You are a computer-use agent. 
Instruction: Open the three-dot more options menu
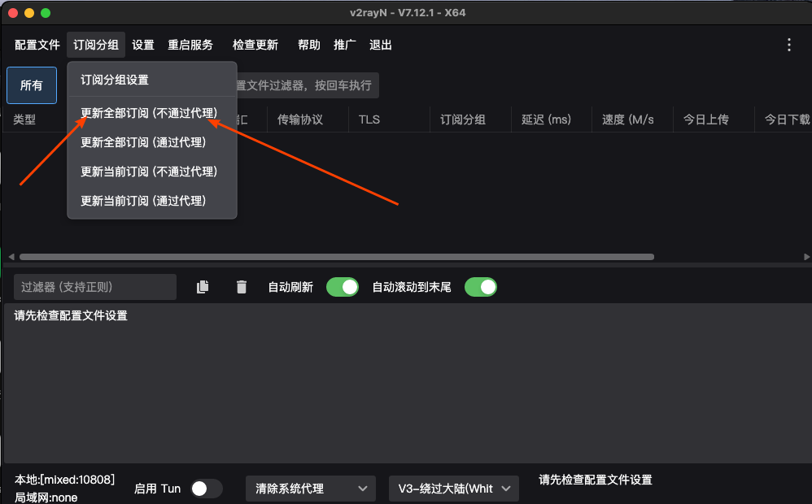pos(788,45)
